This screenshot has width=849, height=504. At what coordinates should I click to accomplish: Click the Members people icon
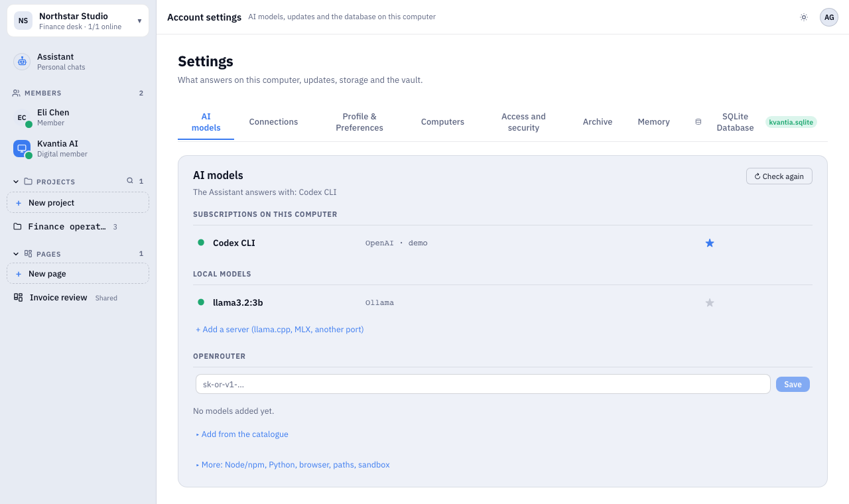point(17,93)
